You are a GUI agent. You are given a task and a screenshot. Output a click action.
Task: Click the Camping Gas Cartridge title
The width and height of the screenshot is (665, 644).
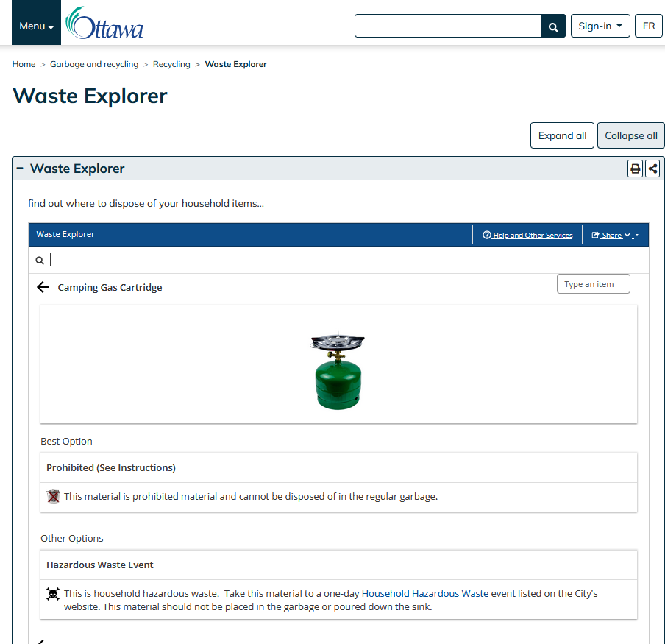[110, 287]
